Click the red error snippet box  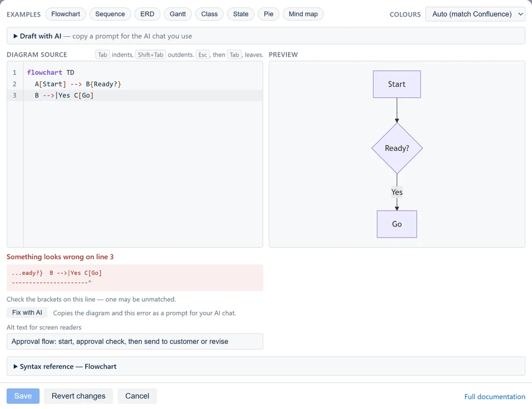pyautogui.click(x=135, y=278)
